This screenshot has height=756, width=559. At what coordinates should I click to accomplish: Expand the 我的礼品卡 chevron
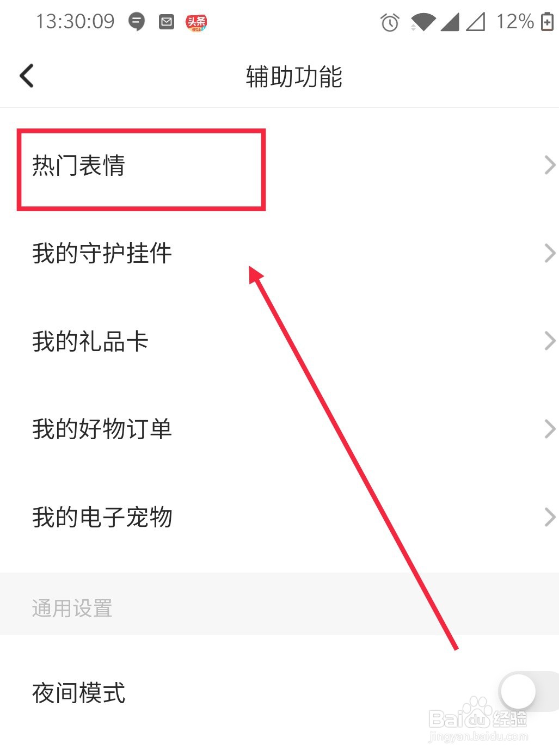pos(550,341)
